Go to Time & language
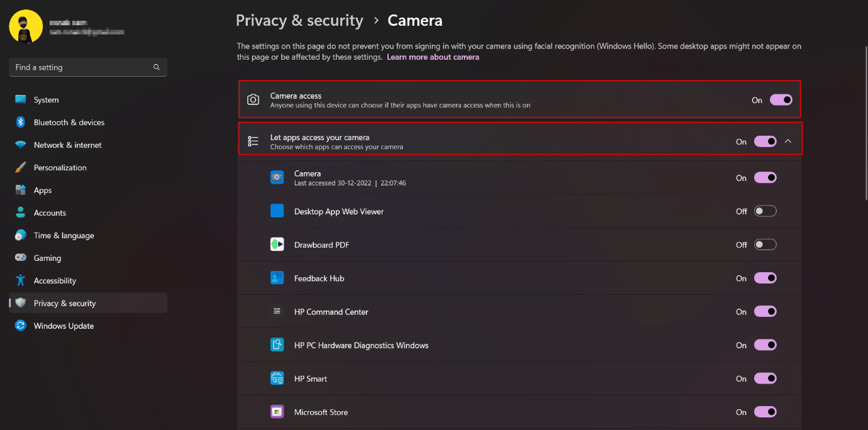Viewport: 868px width, 430px height. pos(88,236)
